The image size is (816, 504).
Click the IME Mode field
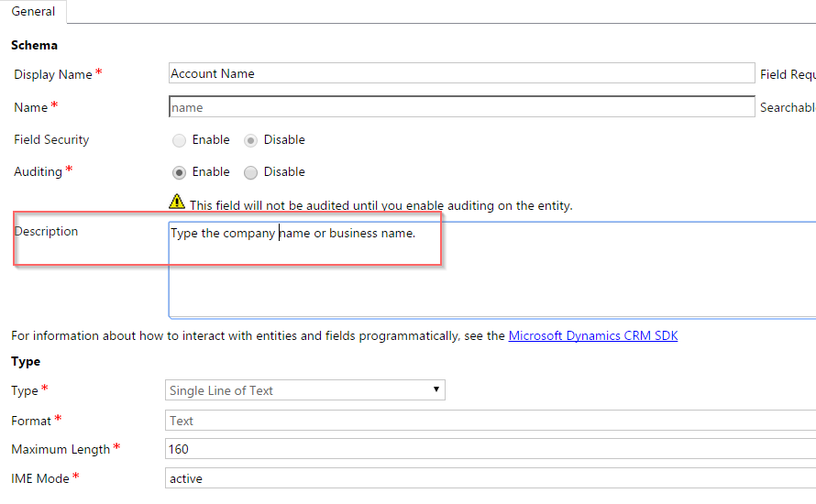tap(491, 478)
